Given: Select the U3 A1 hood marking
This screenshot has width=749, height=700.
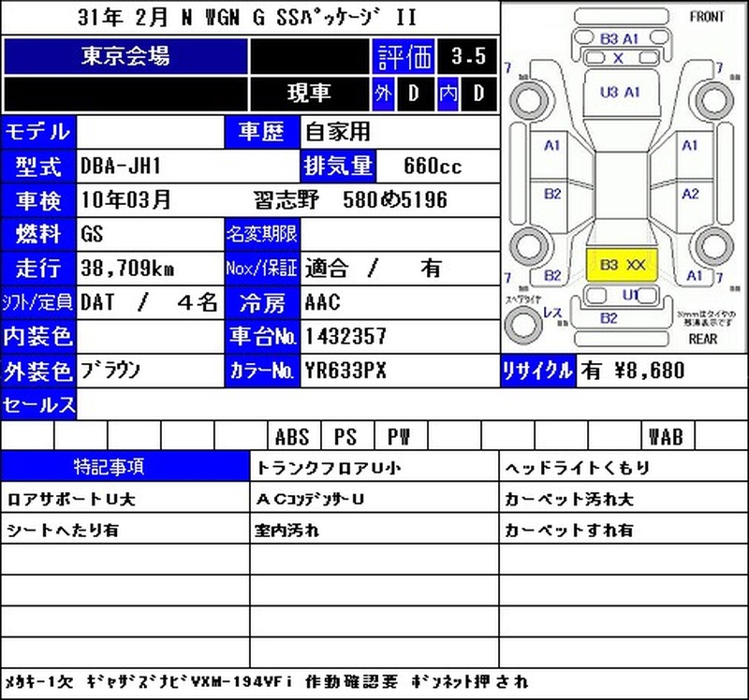Looking at the screenshot, I should point(620,92).
